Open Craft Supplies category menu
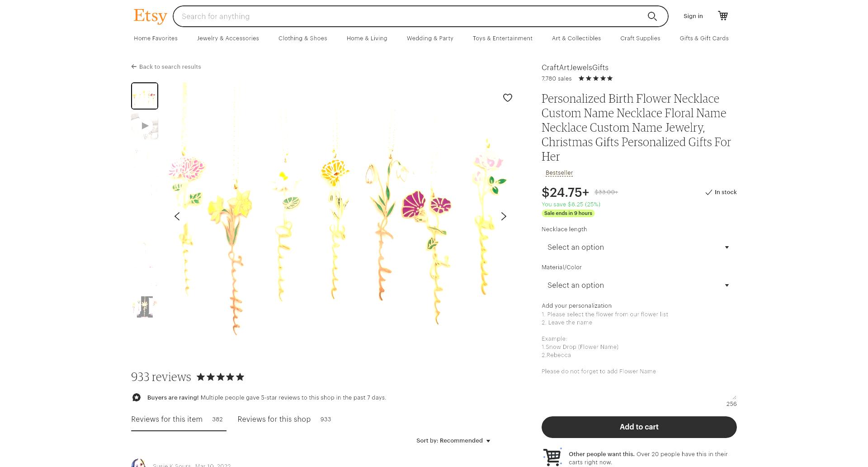 [x=640, y=38]
